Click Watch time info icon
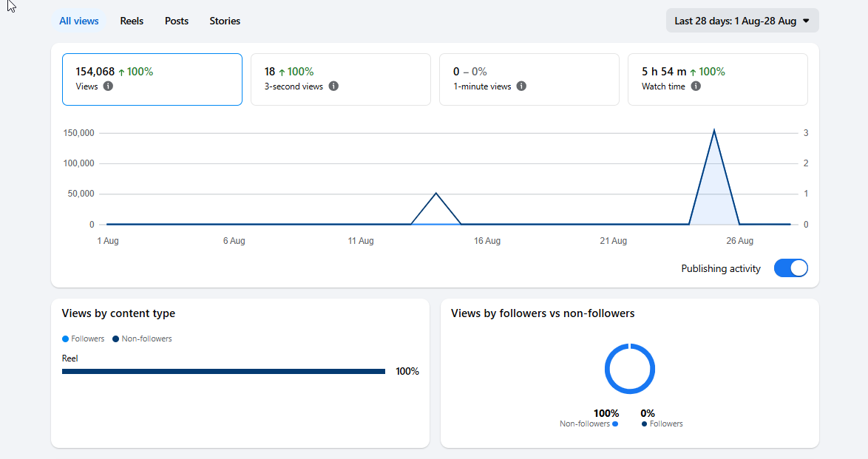 tap(696, 86)
